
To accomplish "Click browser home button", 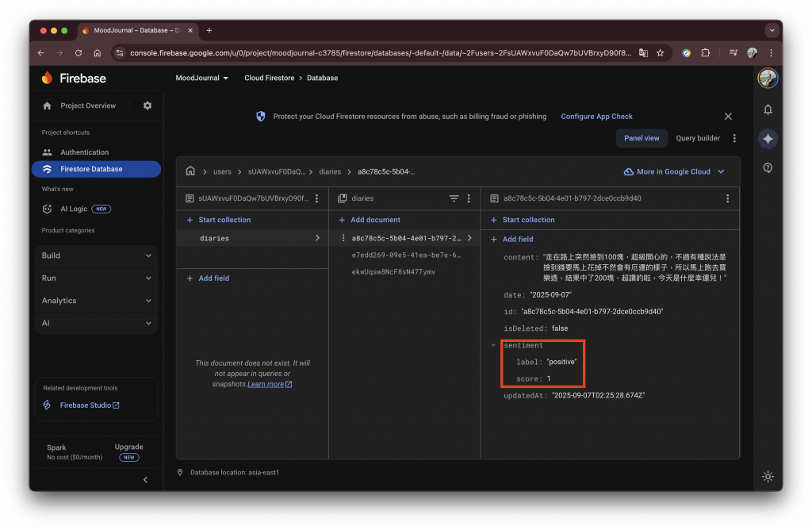I will click(98, 53).
